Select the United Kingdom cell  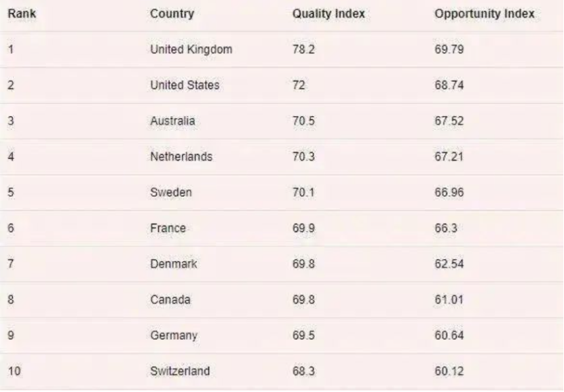(191, 50)
